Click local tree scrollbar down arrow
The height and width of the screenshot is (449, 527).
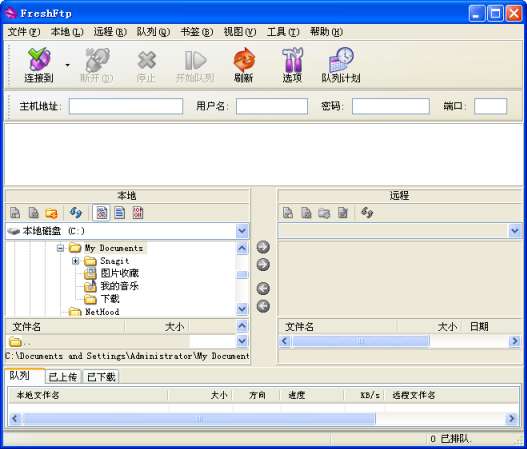242,308
